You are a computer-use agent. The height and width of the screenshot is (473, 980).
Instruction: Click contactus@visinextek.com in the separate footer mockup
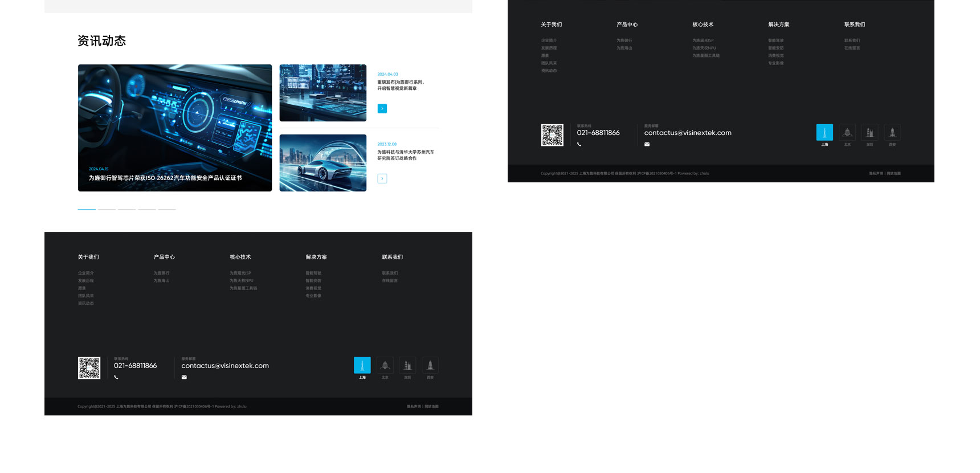pyautogui.click(x=688, y=133)
